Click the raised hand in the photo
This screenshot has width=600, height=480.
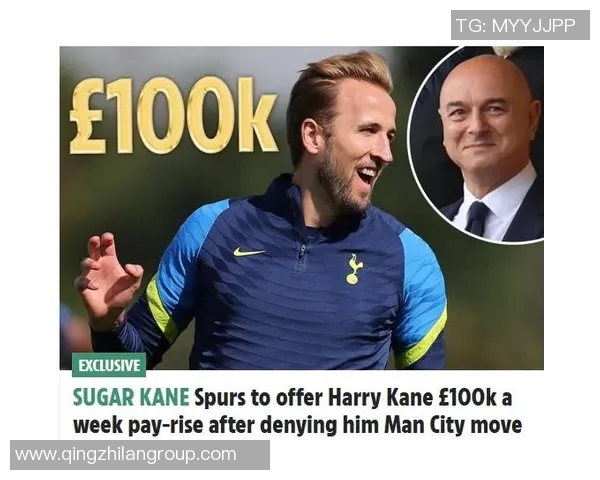pos(109,279)
